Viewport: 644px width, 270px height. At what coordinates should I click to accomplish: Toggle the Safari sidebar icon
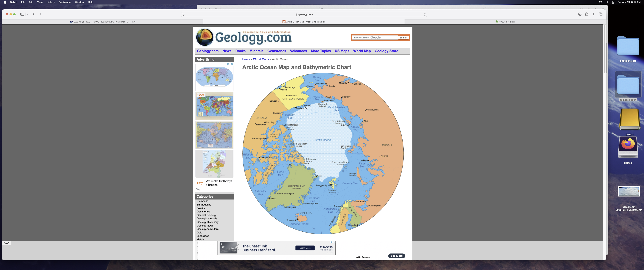[22, 14]
